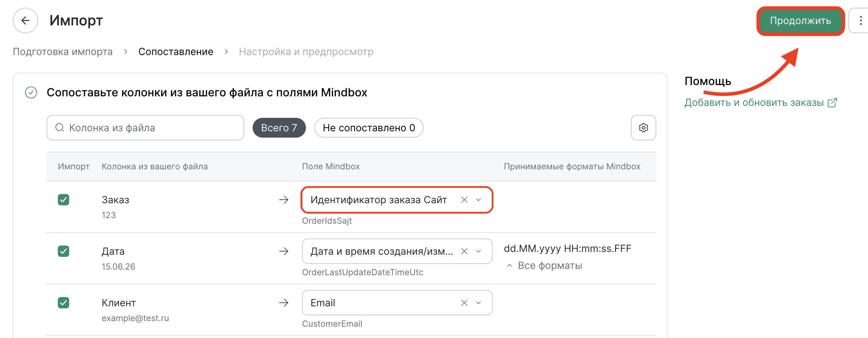Go back using the arrow button

[x=25, y=20]
